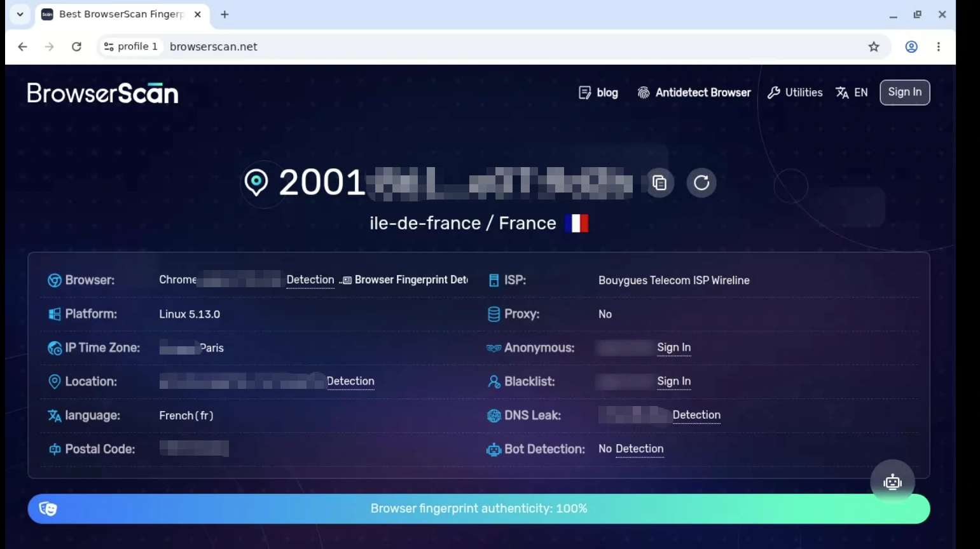This screenshot has width=980, height=549.
Task: Click the Bot Detection robot icon
Action: 493,449
